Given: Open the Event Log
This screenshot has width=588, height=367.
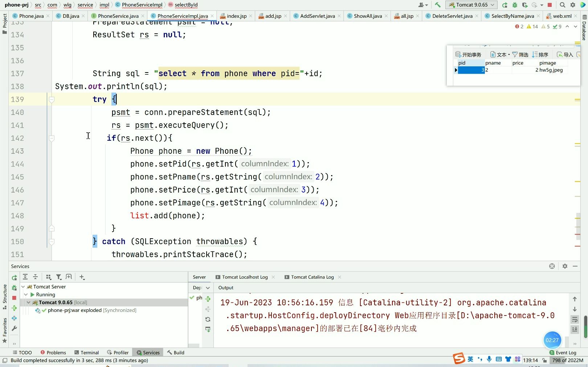Looking at the screenshot, I should pos(563,352).
